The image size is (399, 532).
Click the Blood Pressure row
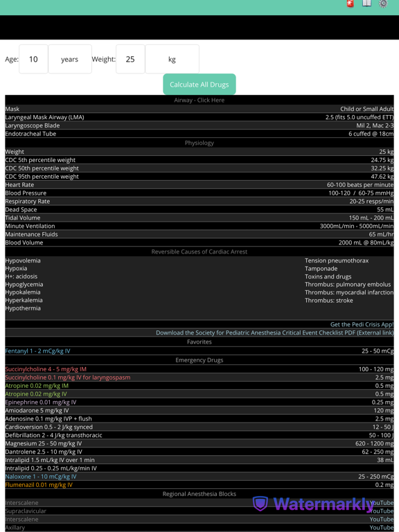click(x=199, y=193)
